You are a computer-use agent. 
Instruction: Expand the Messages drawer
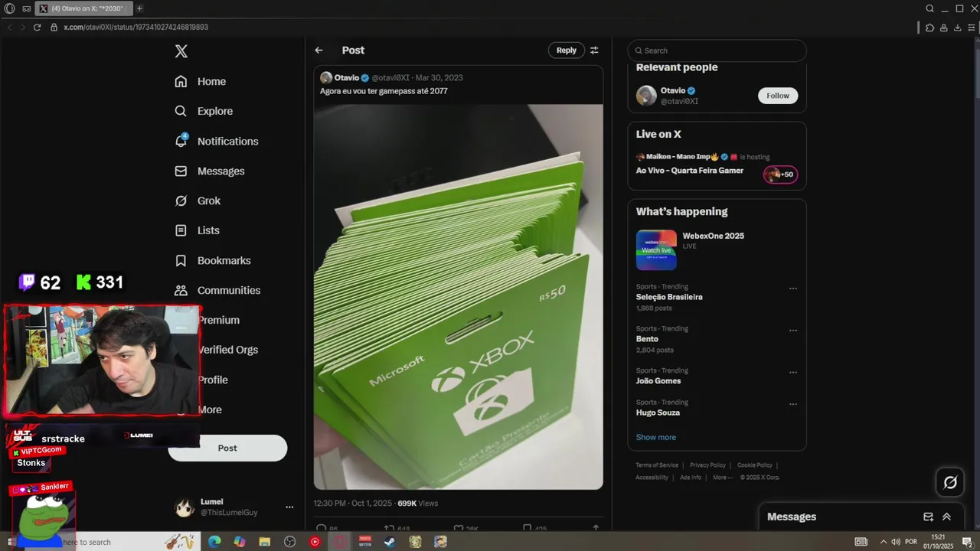pyautogui.click(x=946, y=517)
